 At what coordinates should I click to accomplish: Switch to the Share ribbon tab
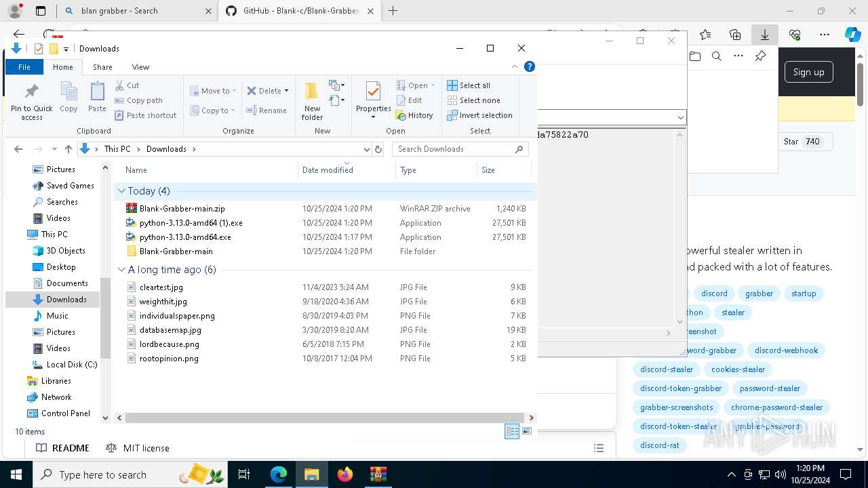(102, 67)
